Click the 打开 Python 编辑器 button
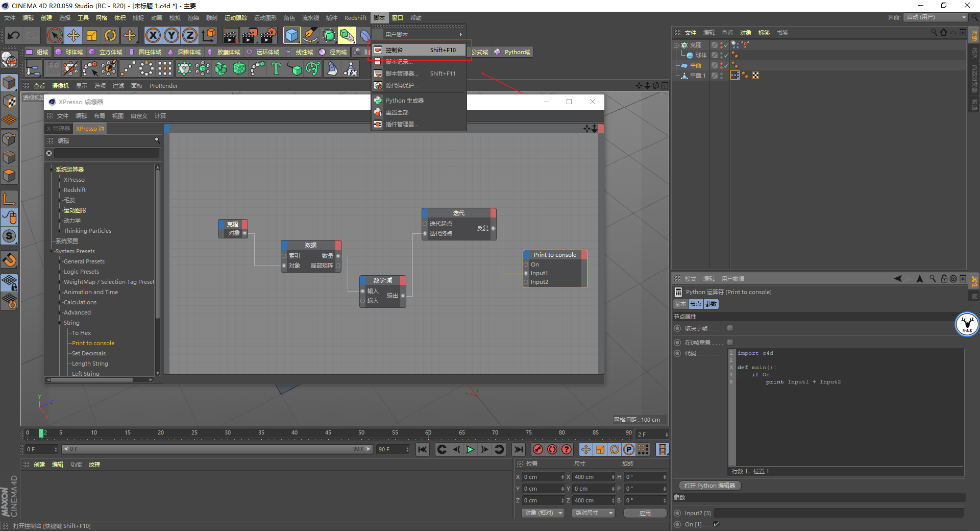Screen dimensions: 980x531 (709, 486)
